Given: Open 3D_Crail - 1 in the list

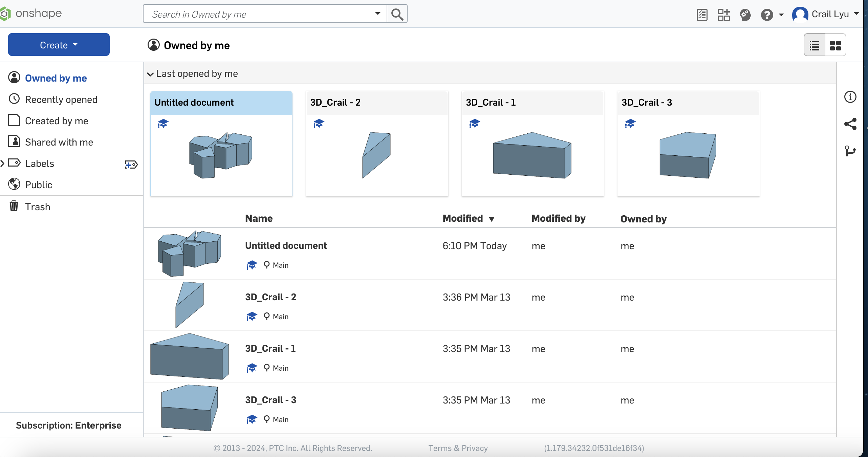Looking at the screenshot, I should pos(270,348).
